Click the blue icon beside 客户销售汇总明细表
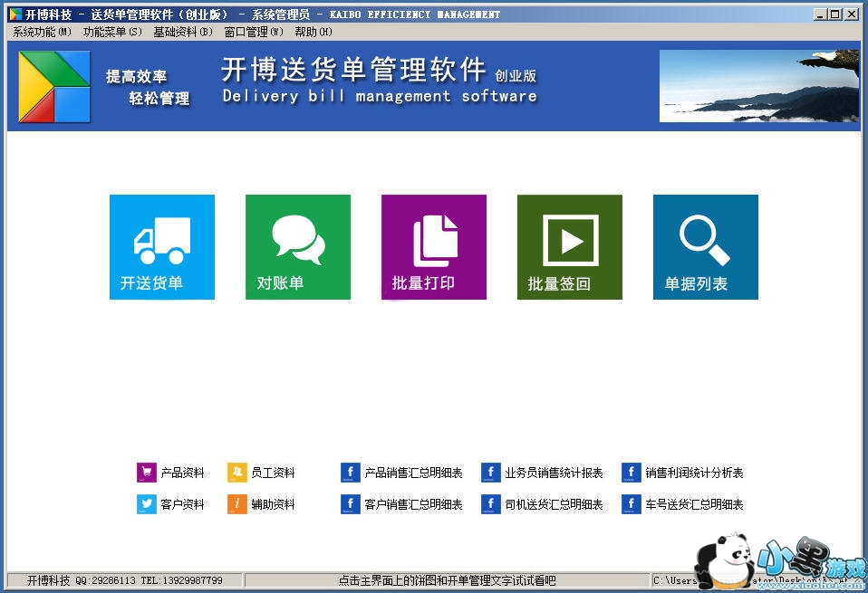Screen dimensions: 868x593 coord(350,504)
